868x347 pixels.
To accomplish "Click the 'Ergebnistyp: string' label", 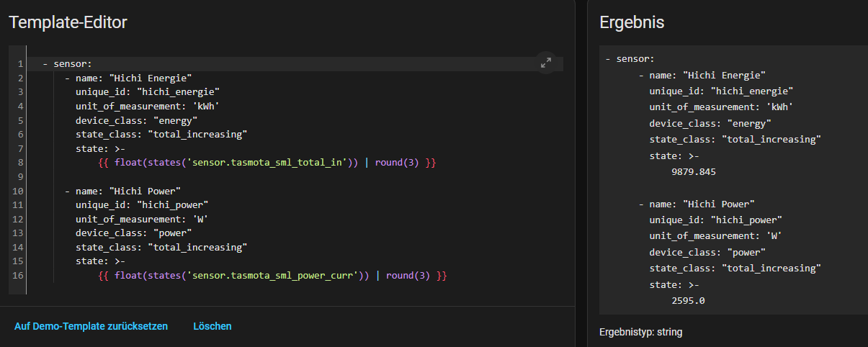I will click(640, 332).
